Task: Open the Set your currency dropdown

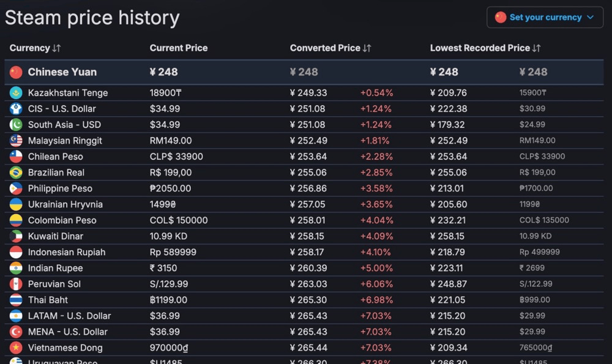Action: click(545, 17)
